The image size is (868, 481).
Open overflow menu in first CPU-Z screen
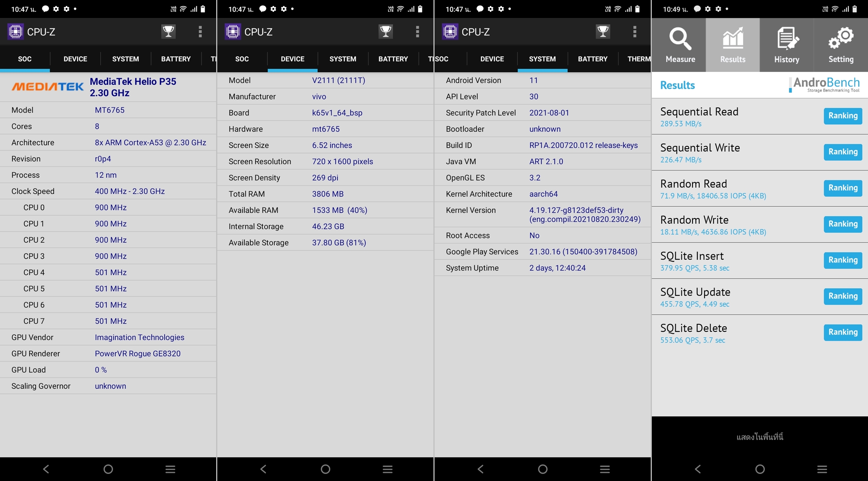tap(200, 32)
